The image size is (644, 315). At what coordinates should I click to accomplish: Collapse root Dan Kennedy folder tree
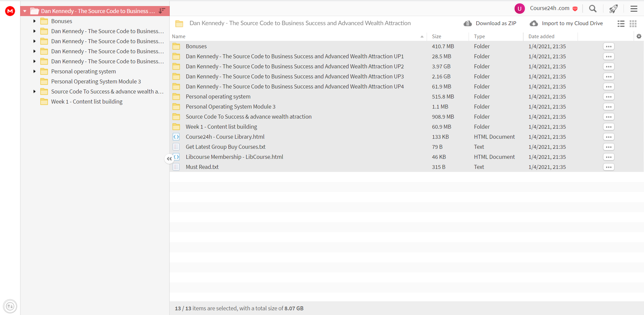pyautogui.click(x=25, y=11)
